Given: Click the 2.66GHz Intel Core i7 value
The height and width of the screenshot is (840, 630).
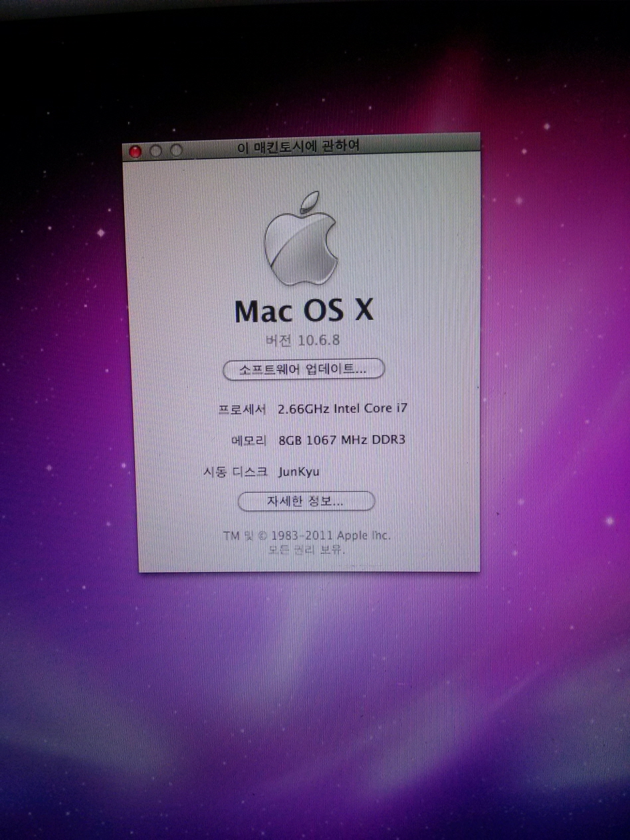Looking at the screenshot, I should point(342,408).
